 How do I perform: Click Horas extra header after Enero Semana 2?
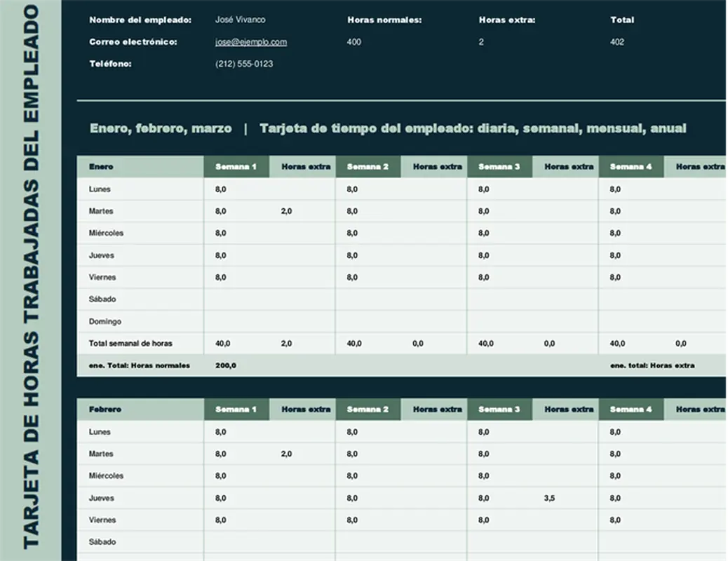(433, 167)
